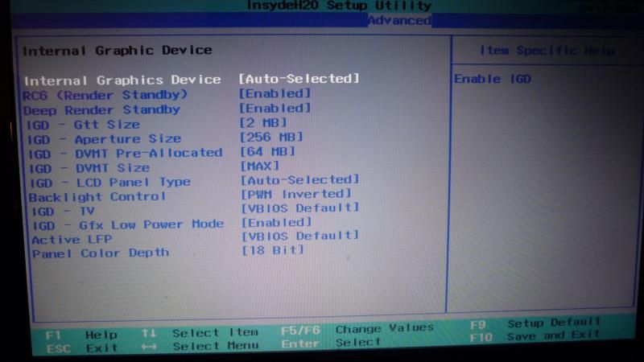Click the left/right arrows Select Menu hint
This screenshot has width=644, height=362.
click(x=200, y=346)
